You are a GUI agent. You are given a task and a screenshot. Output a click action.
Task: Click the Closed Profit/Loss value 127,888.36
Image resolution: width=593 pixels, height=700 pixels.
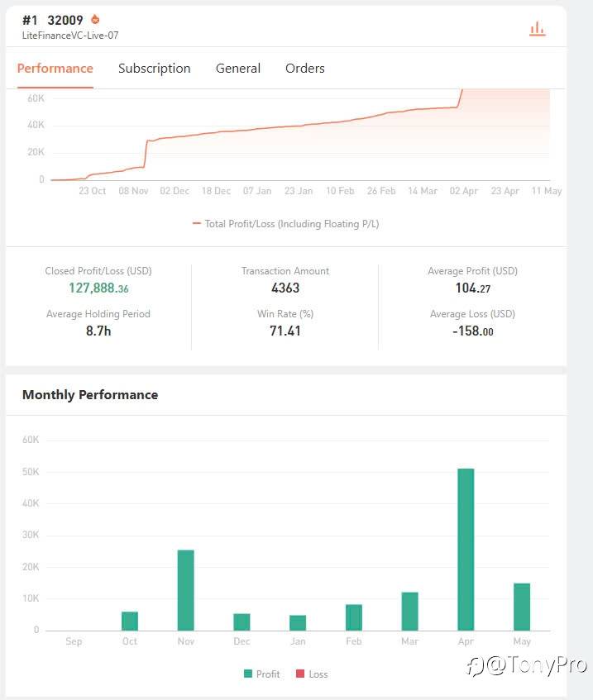pyautogui.click(x=98, y=288)
